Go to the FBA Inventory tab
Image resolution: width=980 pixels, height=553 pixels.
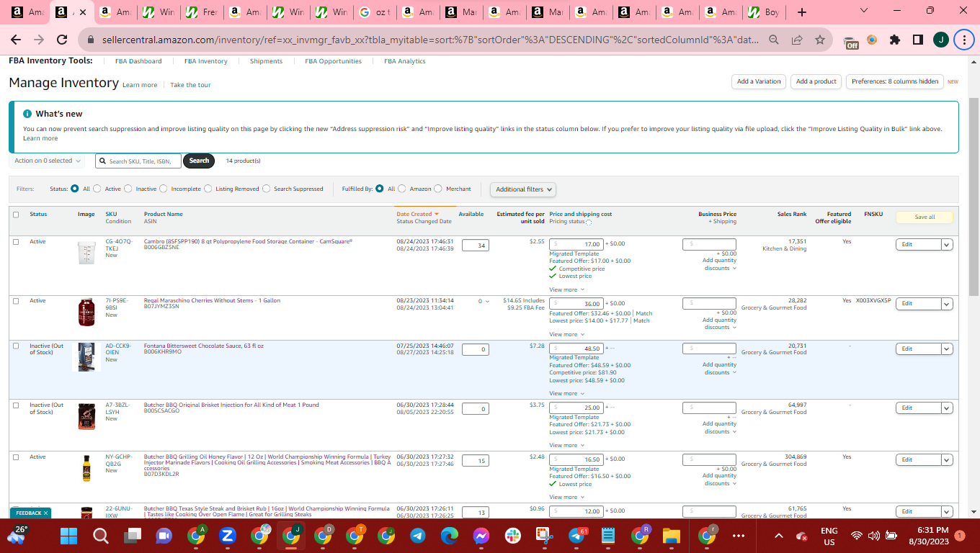click(206, 61)
